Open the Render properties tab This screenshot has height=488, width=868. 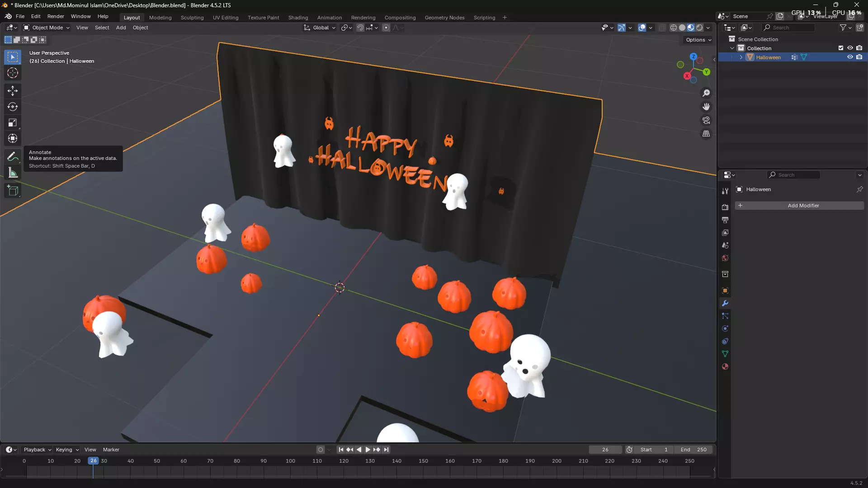725,207
